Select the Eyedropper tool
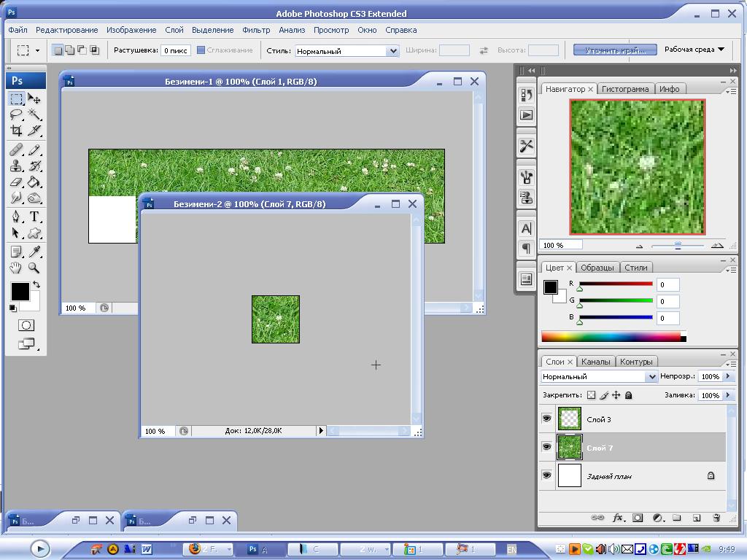747x560 pixels. [x=34, y=252]
